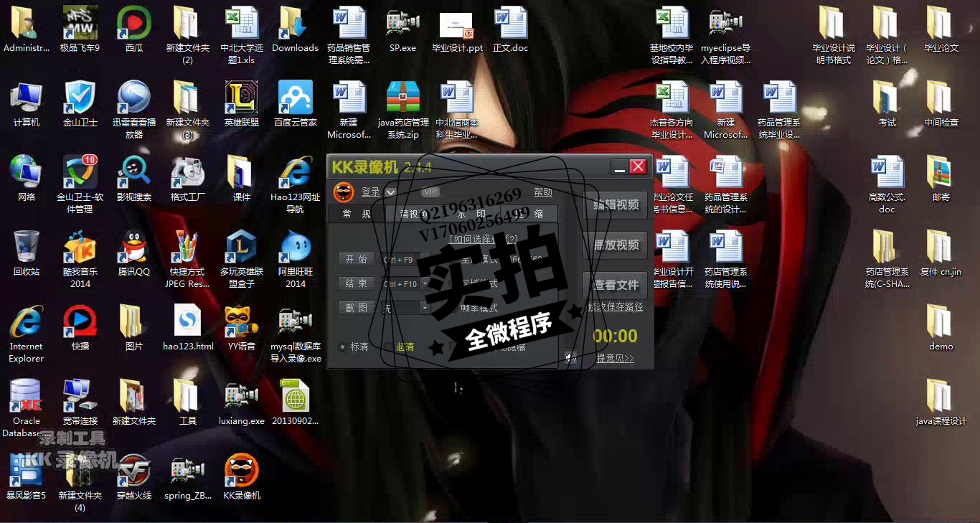Open the 快播 desktop icon

(x=80, y=328)
